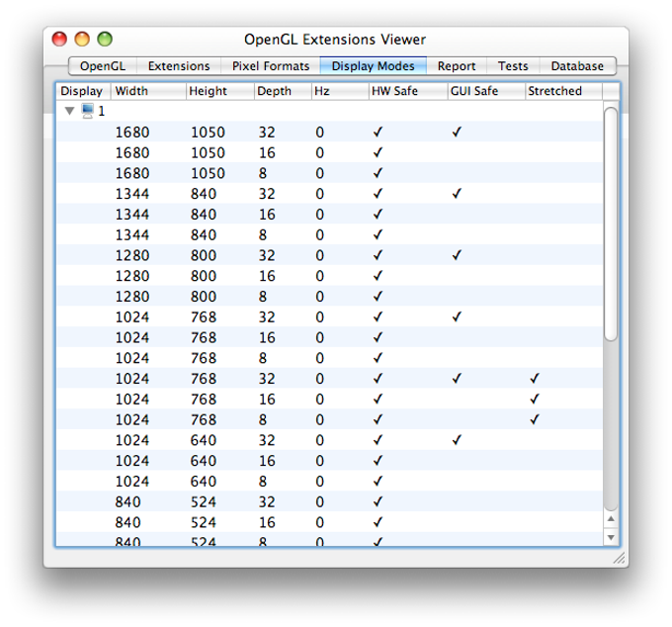Image resolution: width=672 pixels, height=627 pixels.
Task: Click GUI Safe checkmark for 1280x800 depth 32
Action: 457,255
